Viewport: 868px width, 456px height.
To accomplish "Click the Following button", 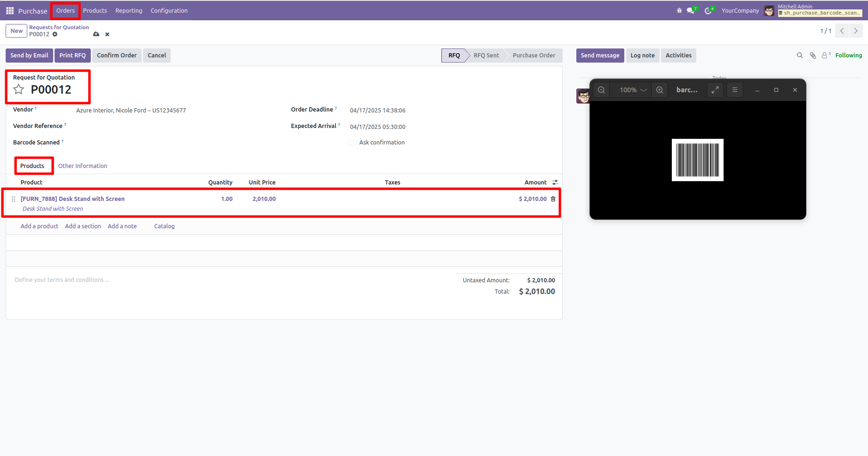I will (849, 56).
